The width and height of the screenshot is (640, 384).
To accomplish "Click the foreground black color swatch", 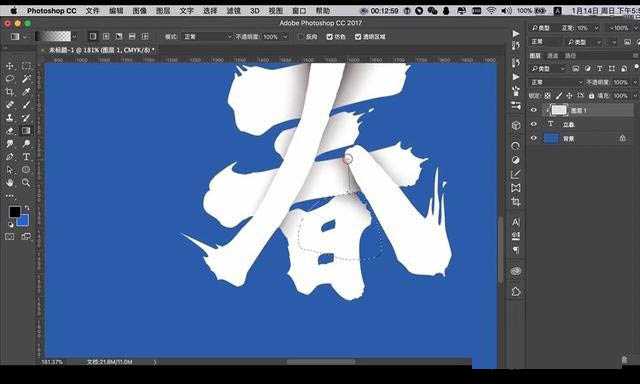I will pyautogui.click(x=14, y=212).
